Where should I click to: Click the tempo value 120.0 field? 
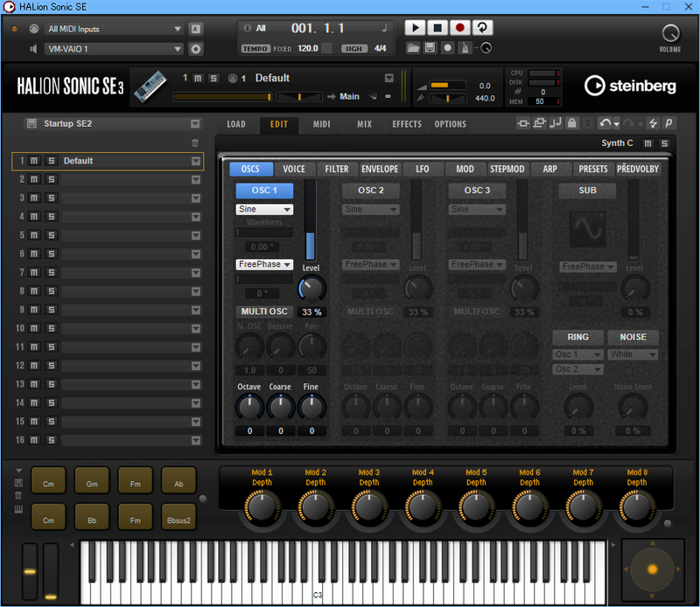point(308,48)
